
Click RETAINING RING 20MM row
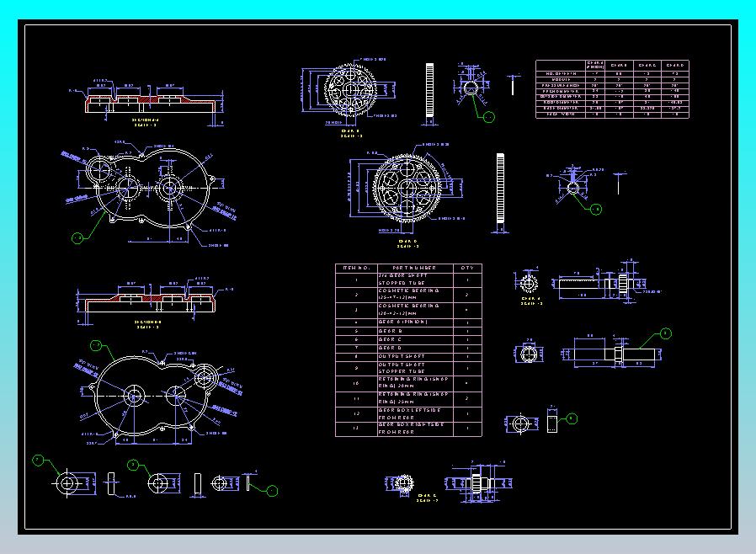coord(408,383)
